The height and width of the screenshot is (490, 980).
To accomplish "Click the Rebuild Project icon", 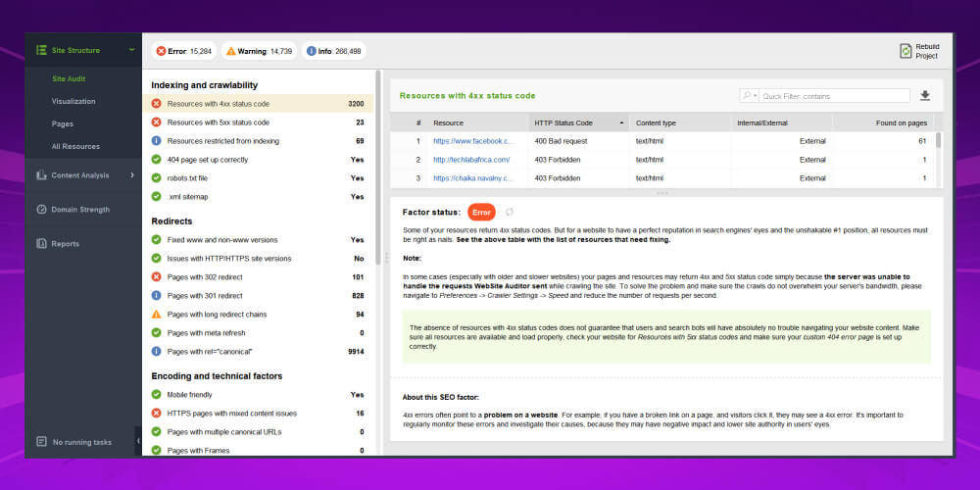I will [x=906, y=51].
